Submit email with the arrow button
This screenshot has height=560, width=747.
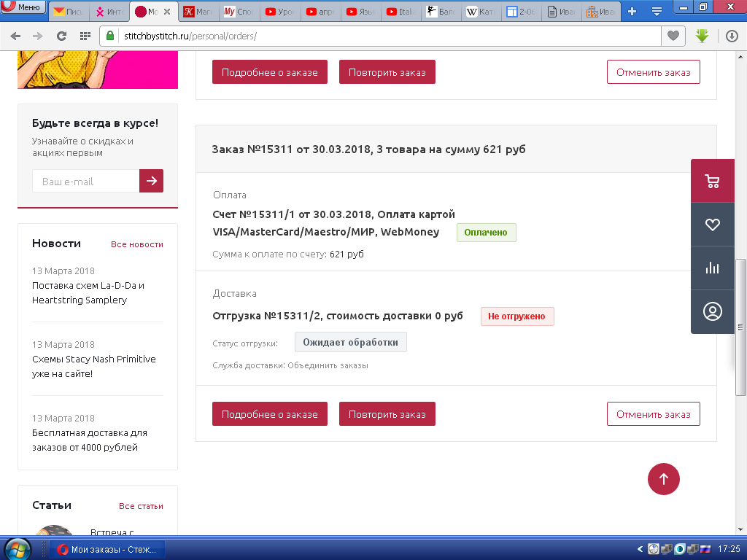[151, 181]
